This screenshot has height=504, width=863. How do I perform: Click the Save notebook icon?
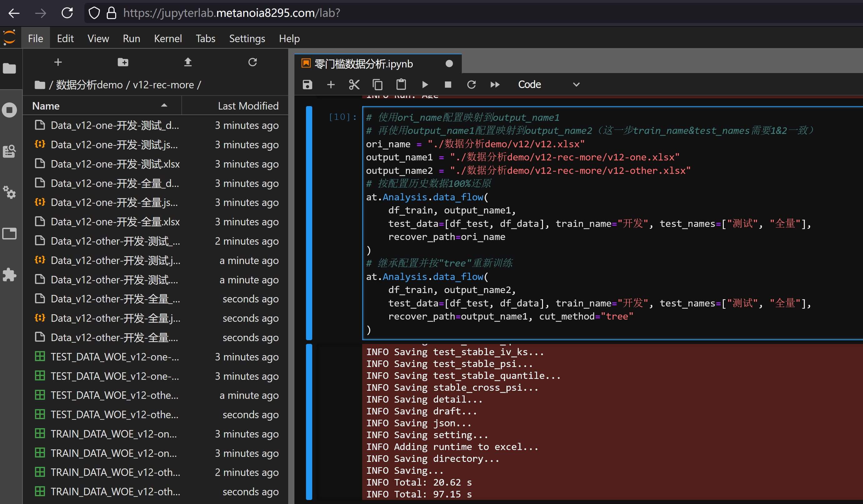[x=307, y=85]
